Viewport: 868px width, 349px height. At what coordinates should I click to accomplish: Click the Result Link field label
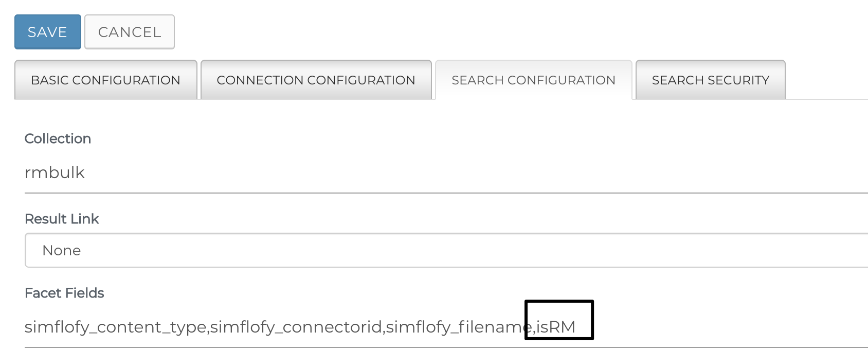pyautogui.click(x=62, y=219)
